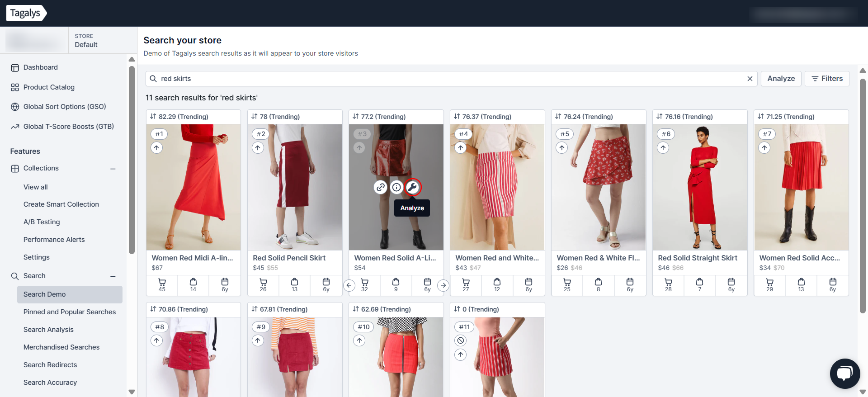Move product #3 left with arrow
Screen dimensions: 868x397
pos(349,285)
